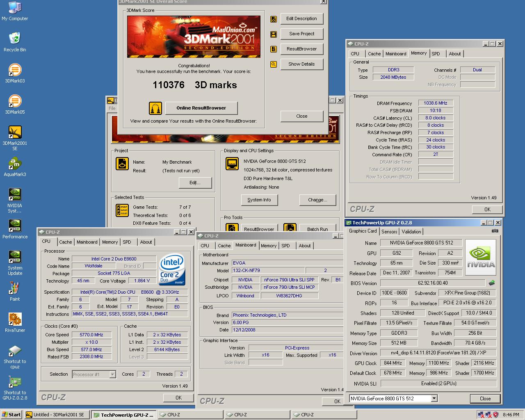Open the Recycle Bin icon

[15, 42]
